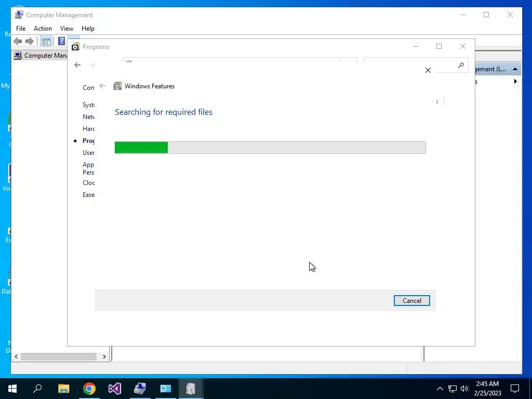Screen dimensions: 532x399
Task: Click the search magnifier in Programs window
Action: [461, 65]
